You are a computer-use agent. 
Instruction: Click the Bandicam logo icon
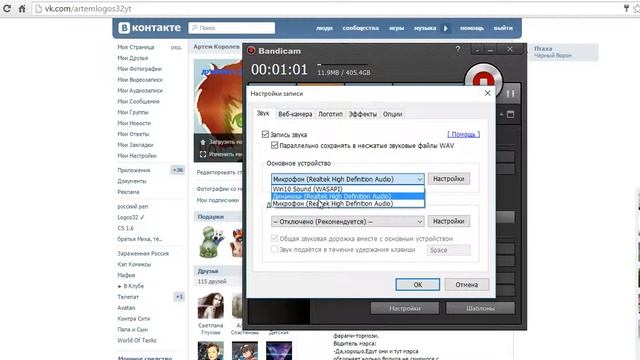pos(251,51)
